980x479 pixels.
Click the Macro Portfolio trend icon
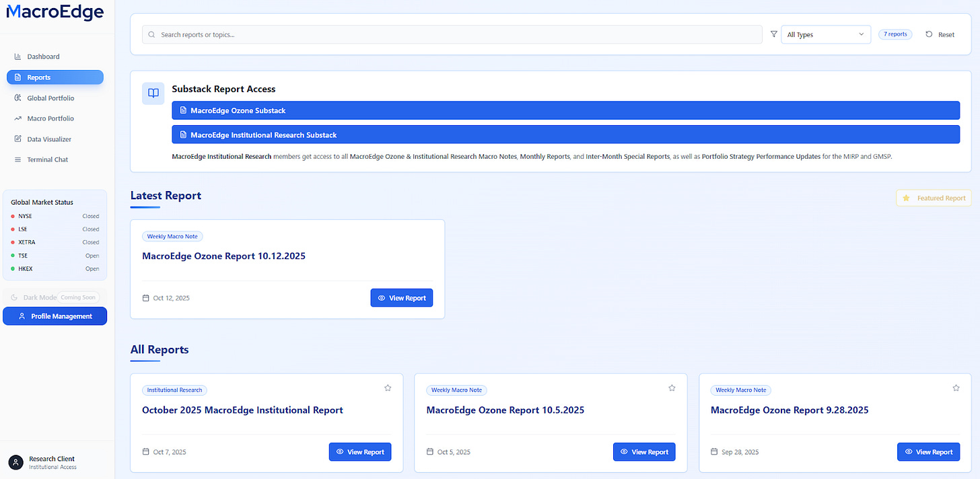[18, 118]
